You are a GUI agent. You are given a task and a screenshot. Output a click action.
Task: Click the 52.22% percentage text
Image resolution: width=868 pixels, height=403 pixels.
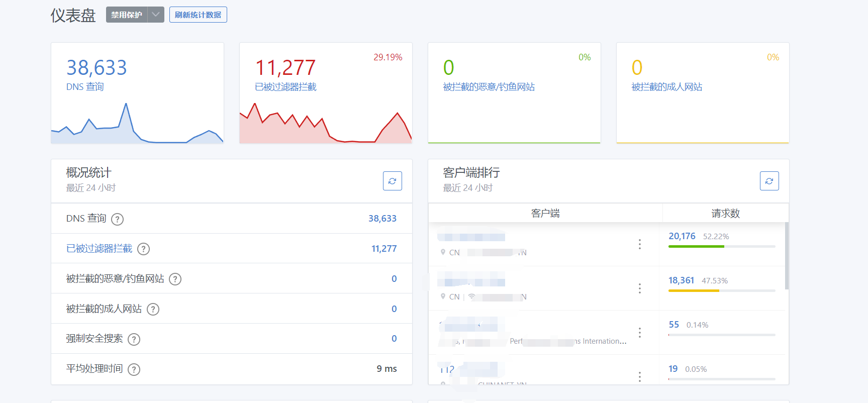point(716,236)
